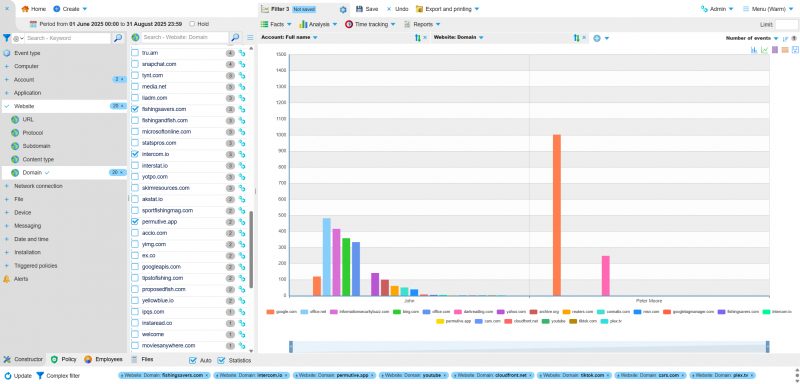Image resolution: width=800 pixels, height=384 pixels.
Task: Click the chart range slider left handle
Action: coord(291,347)
